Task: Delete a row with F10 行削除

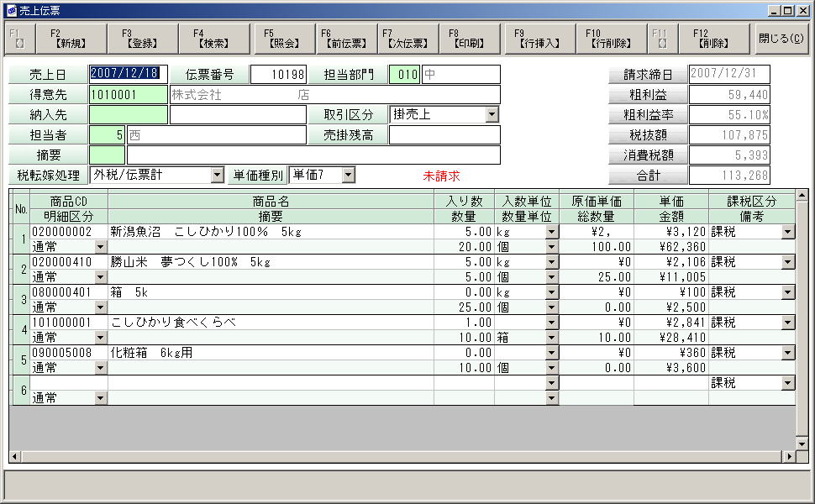Action: point(611,39)
